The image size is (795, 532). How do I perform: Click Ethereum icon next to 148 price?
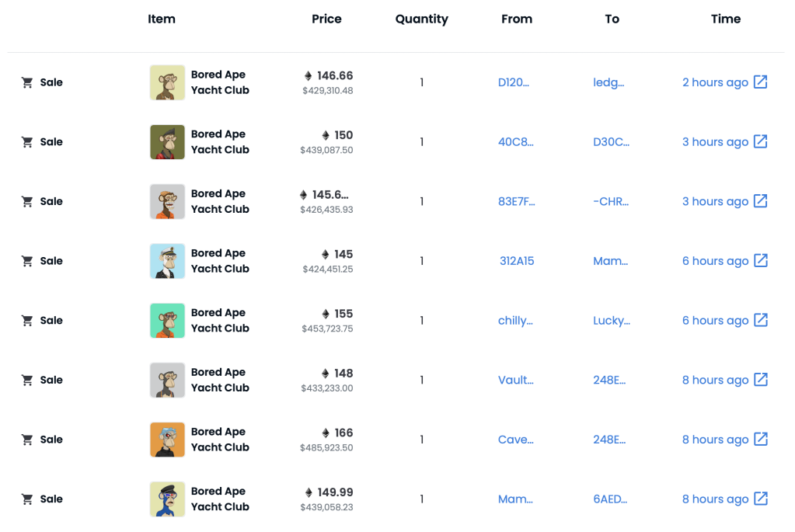(x=326, y=374)
